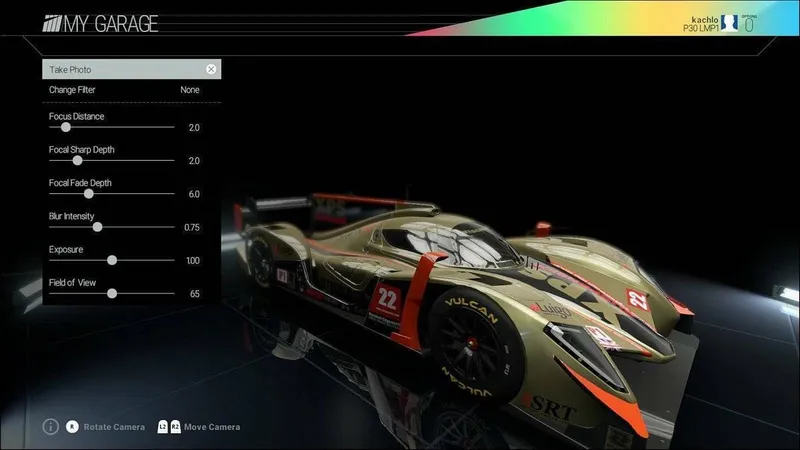Click the L2 button icon
Image resolution: width=800 pixels, height=450 pixels.
tap(162, 427)
